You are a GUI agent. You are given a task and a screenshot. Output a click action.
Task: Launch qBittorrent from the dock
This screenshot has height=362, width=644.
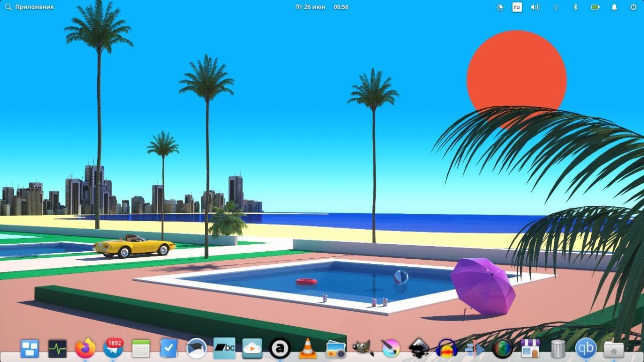[x=586, y=348]
